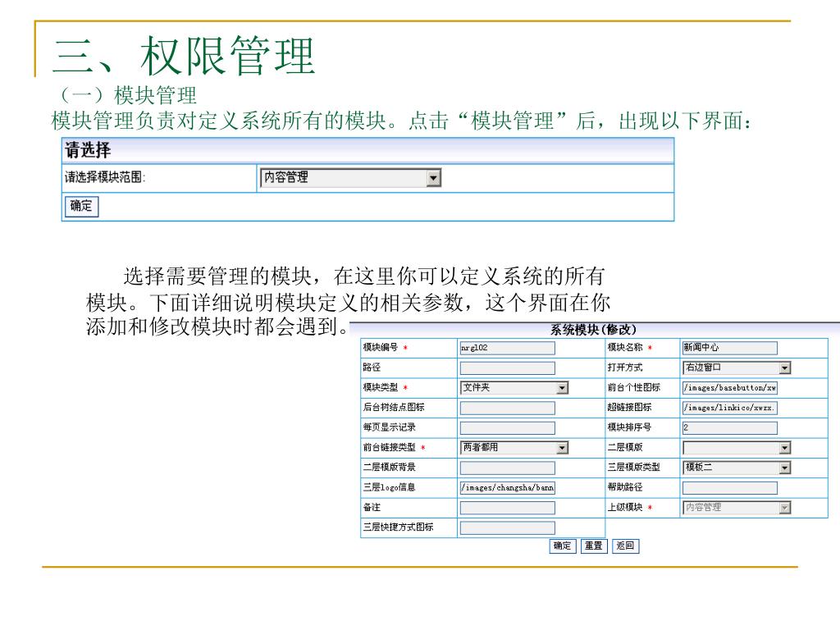Screen dimensions: 840x630
Task: Click the 请选择 panel header text
Action: [88, 150]
